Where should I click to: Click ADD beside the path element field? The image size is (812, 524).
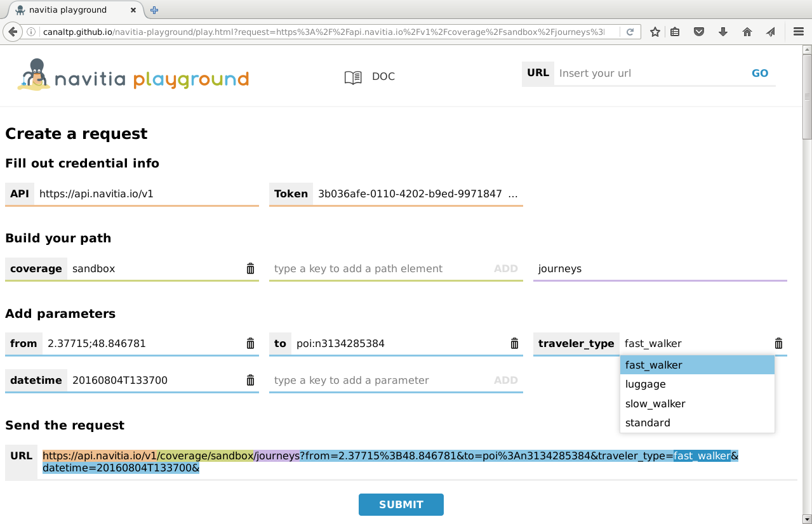[x=506, y=268]
